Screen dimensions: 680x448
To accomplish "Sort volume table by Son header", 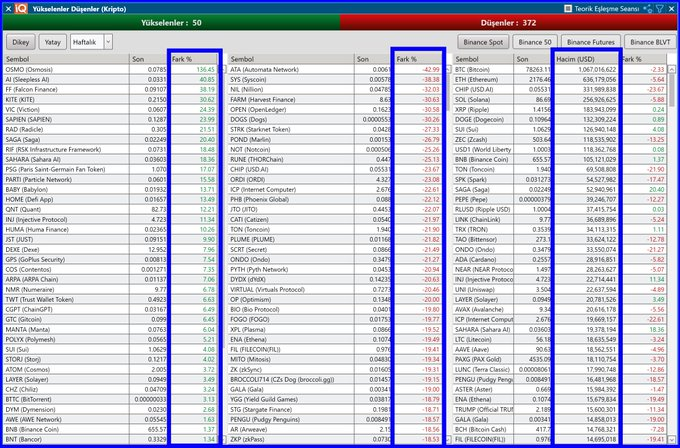I will (x=533, y=59).
